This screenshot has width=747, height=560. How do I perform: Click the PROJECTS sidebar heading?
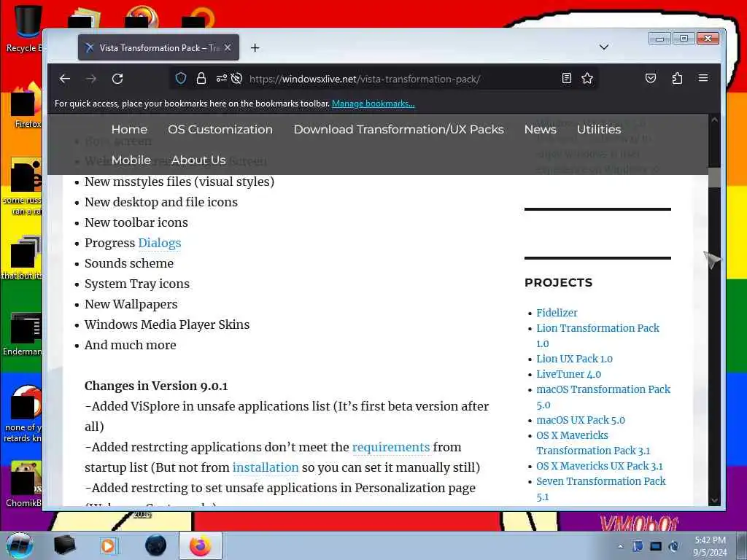(558, 282)
